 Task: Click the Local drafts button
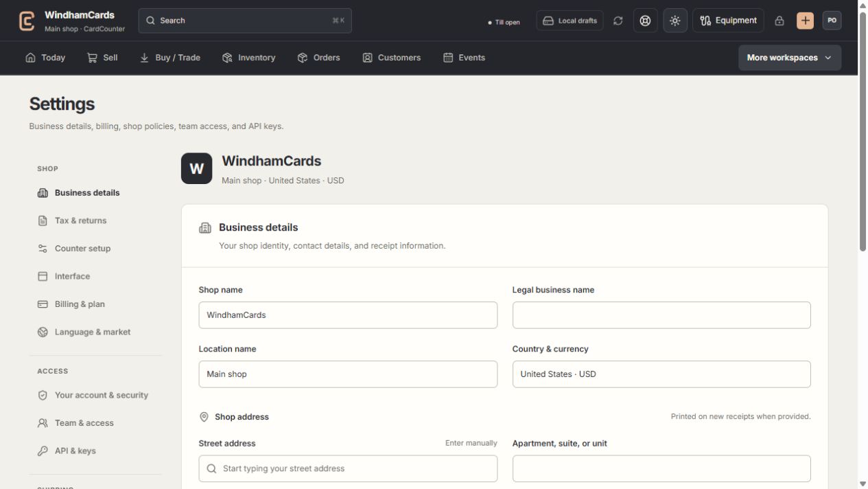pos(570,21)
